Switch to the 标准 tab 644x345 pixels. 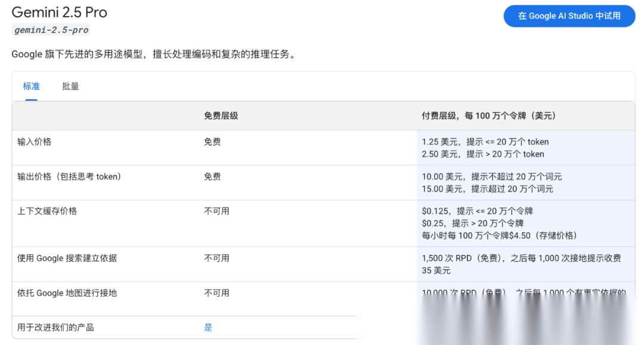pos(31,87)
